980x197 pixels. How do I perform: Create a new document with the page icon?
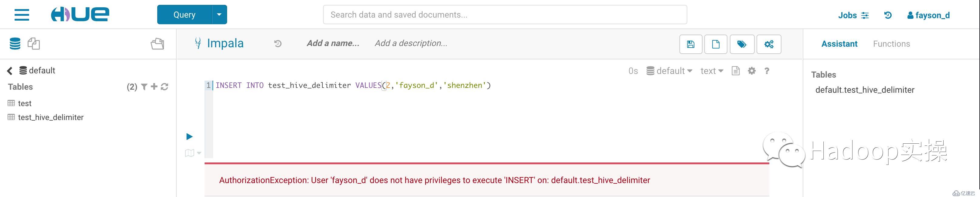click(x=716, y=44)
